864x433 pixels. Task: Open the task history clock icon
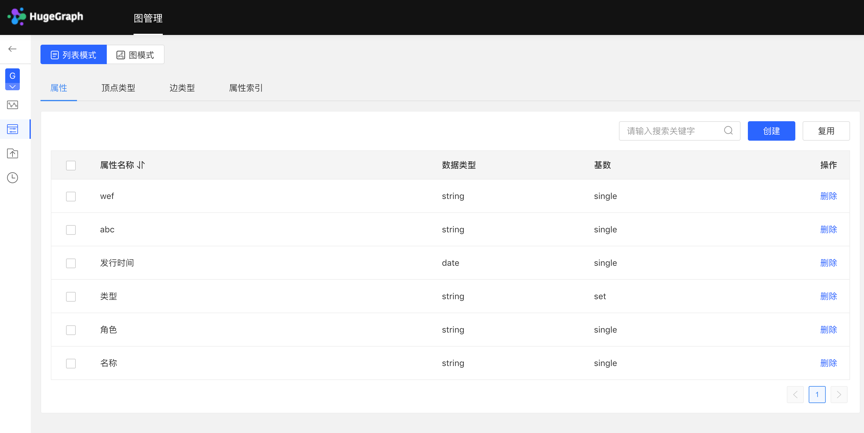pyautogui.click(x=12, y=178)
